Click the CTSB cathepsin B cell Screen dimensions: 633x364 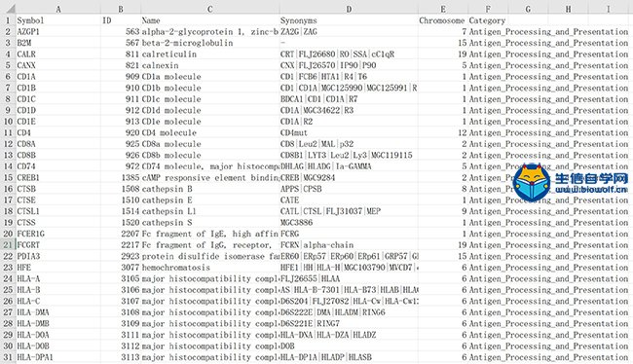(x=210, y=189)
